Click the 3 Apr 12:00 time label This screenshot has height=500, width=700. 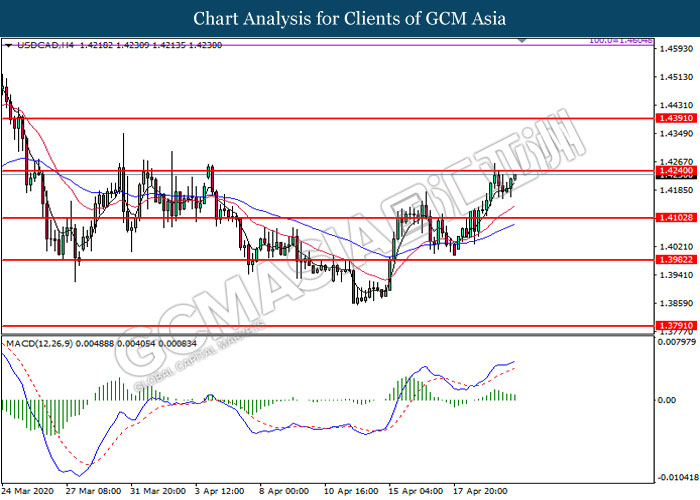point(220,491)
